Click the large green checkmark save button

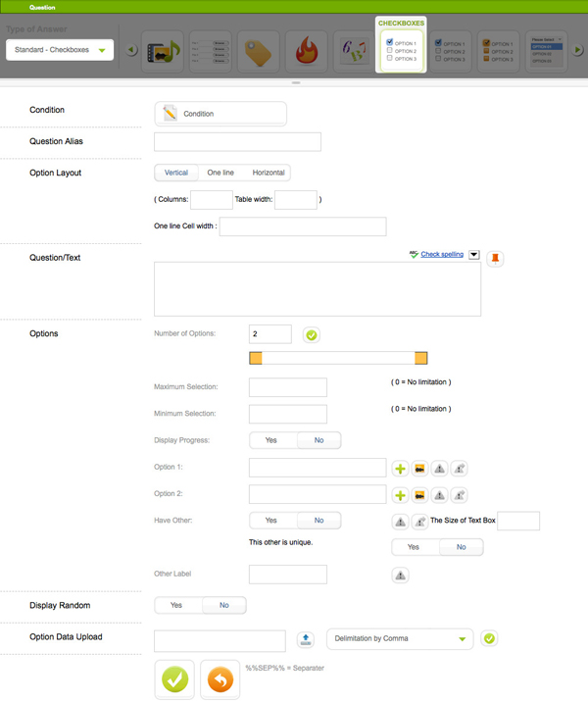coord(174,678)
